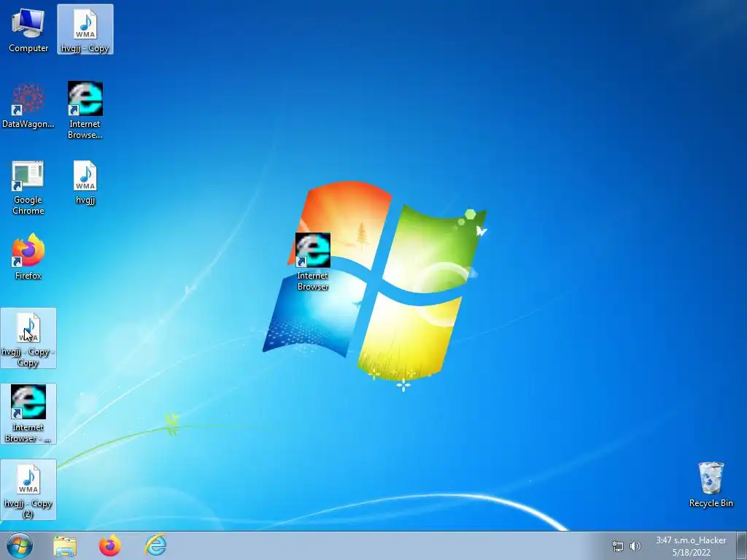
Task: Select the Recycle Bin icon
Action: click(x=711, y=484)
